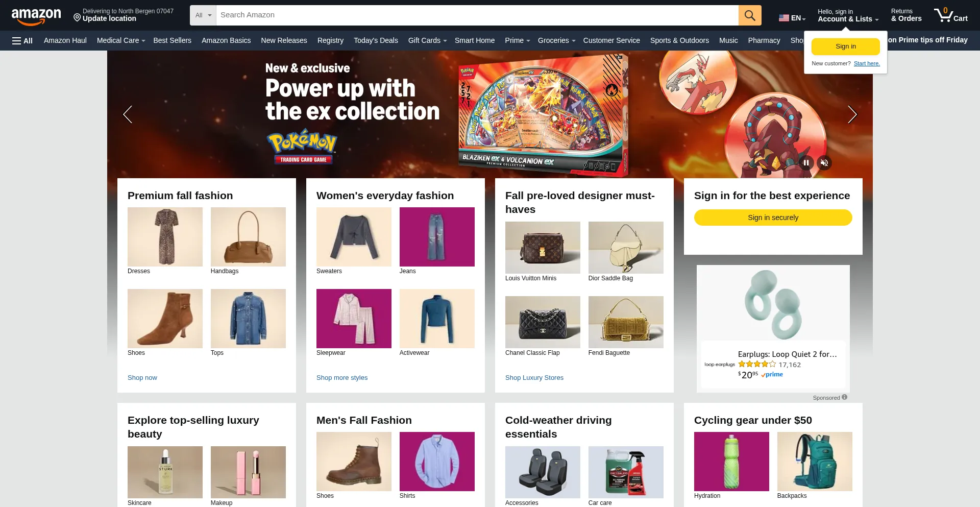The image size is (980, 507).
Task: Click the yellow Sign in button
Action: click(x=846, y=46)
